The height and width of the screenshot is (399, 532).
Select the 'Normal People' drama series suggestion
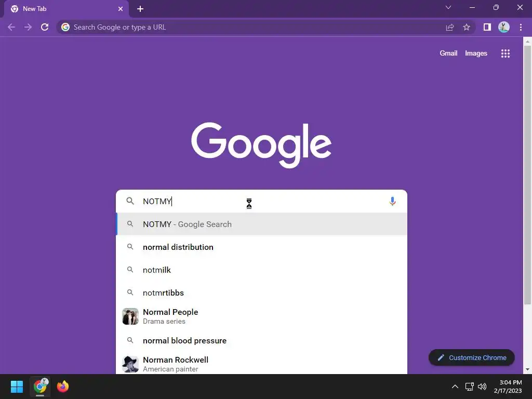261,316
